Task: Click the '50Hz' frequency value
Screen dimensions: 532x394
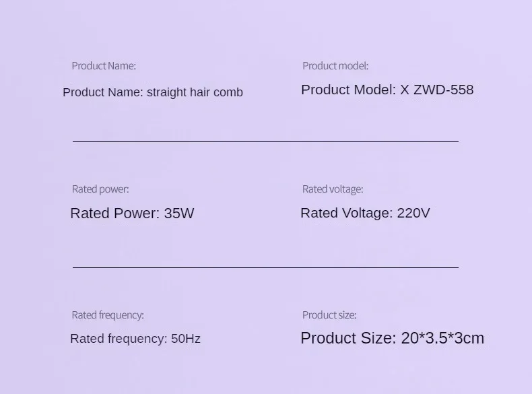Action: coord(186,339)
